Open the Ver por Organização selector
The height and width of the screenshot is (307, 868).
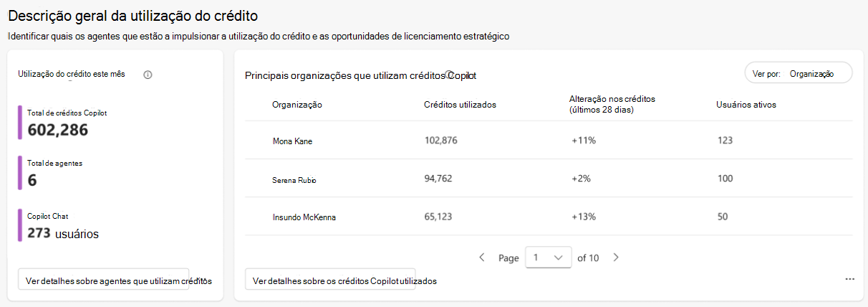click(x=799, y=73)
